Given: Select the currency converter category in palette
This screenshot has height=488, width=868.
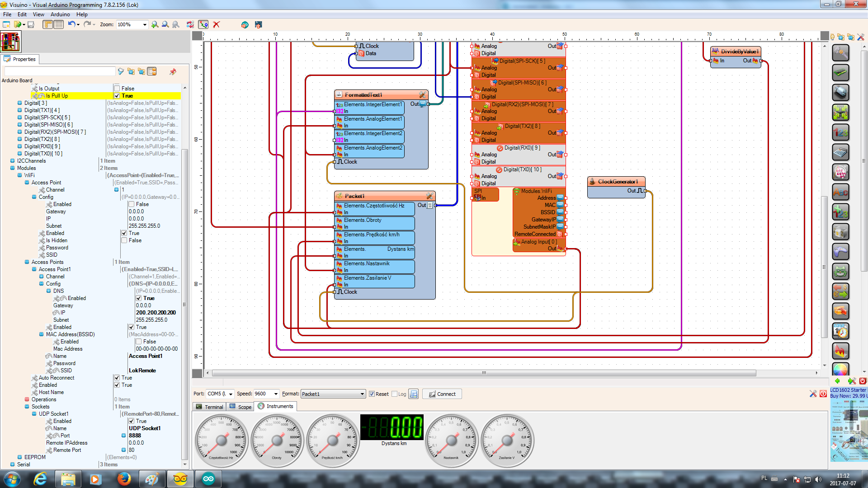Looking at the screenshot, I should 840,291.
